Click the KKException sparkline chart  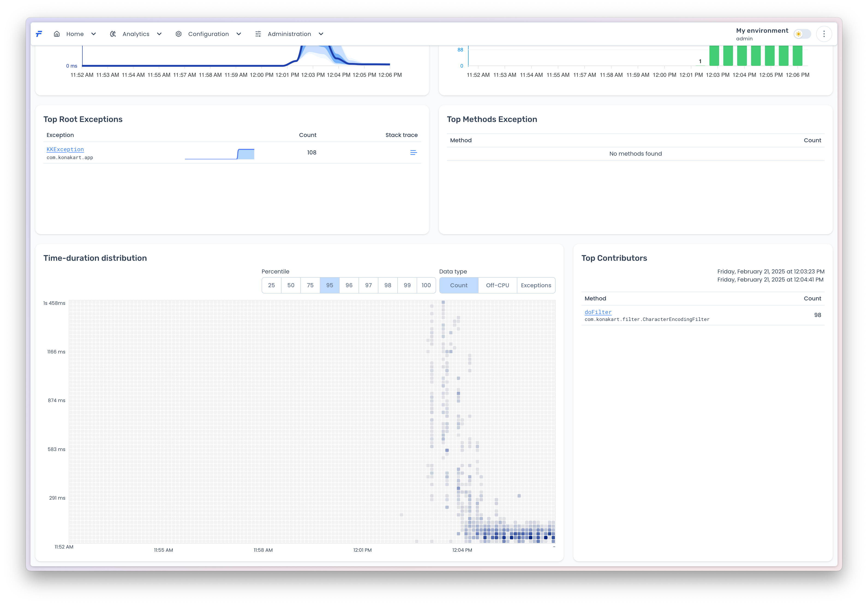click(x=220, y=154)
